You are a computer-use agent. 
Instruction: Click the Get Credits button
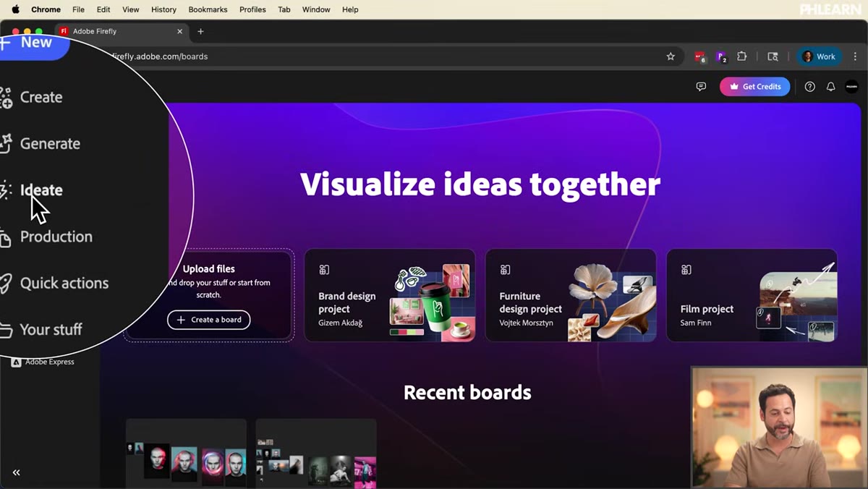pyautogui.click(x=755, y=87)
